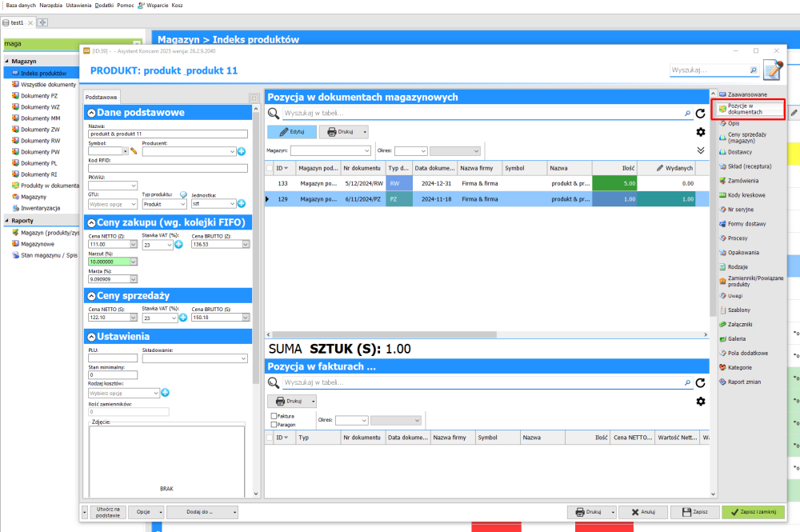The width and height of the screenshot is (800, 532).
Task: Click the Nazwa input field
Action: (168, 134)
